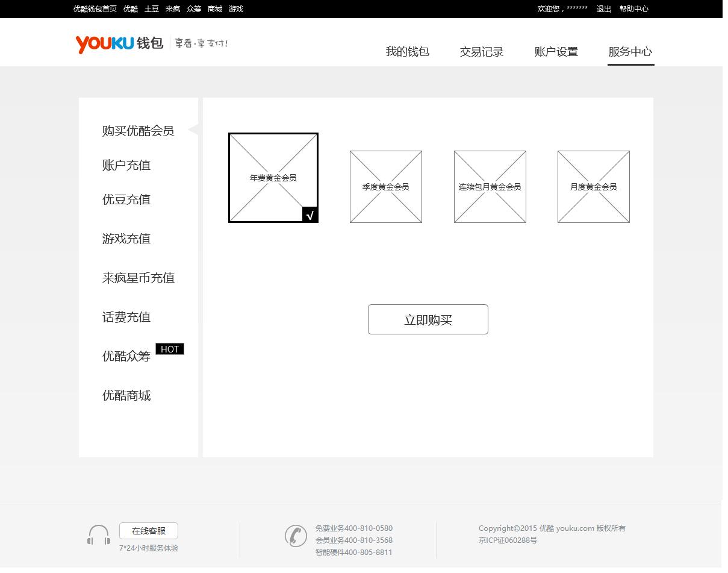Select 账户充值 in the sidebar
728x573 pixels.
[126, 165]
